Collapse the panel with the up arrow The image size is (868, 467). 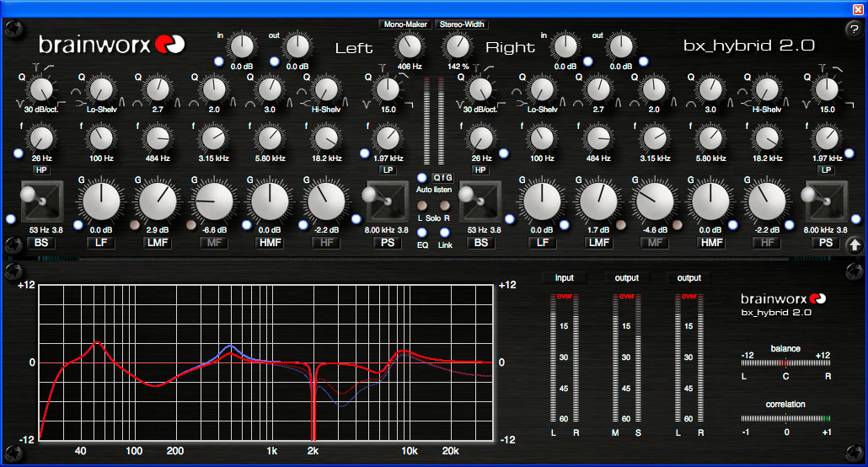point(855,244)
